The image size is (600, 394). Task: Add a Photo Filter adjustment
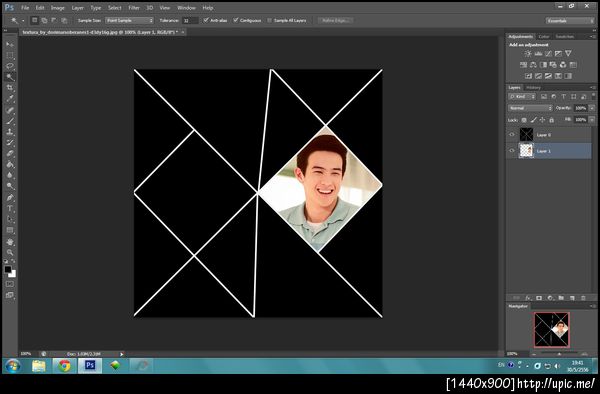553,65
